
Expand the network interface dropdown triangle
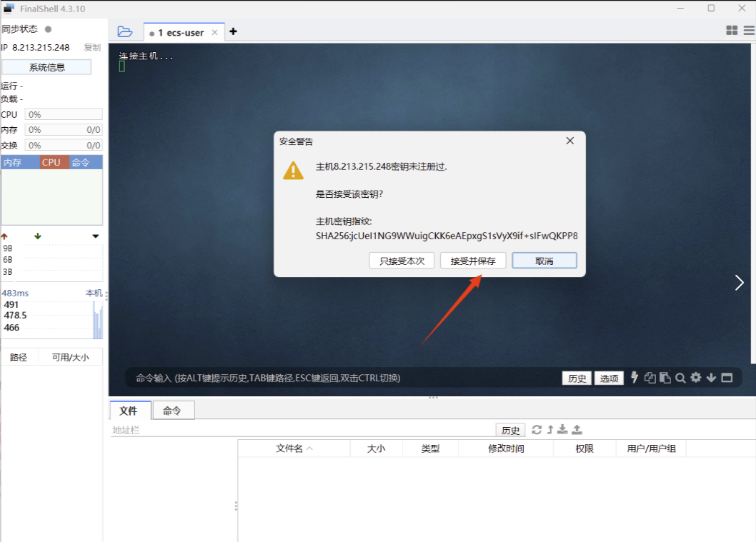click(96, 236)
